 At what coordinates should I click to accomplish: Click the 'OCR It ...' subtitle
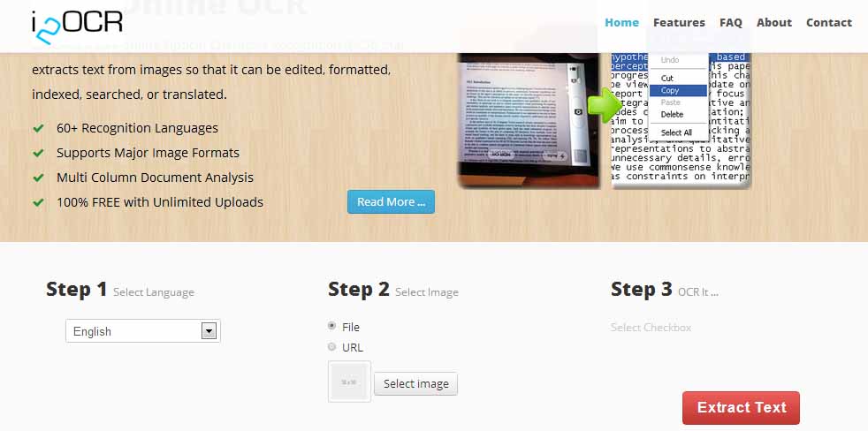(x=698, y=292)
